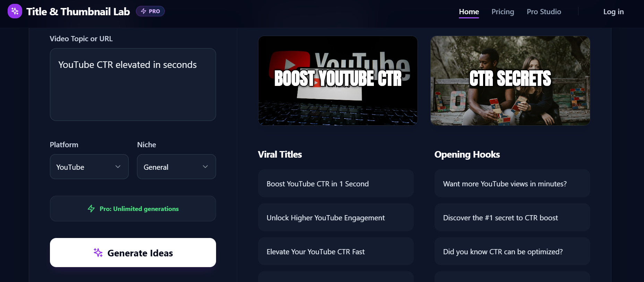
Task: Click sparkle icon on Generate Ideas button
Action: pyautogui.click(x=98, y=253)
